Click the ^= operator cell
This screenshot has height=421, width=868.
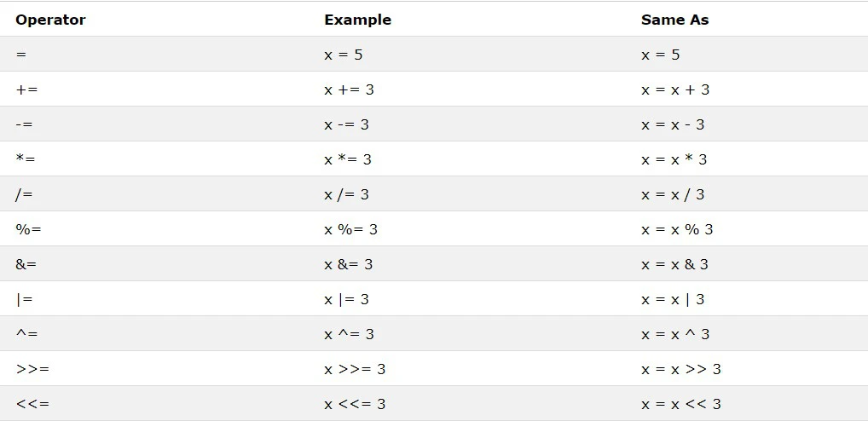pyautogui.click(x=26, y=334)
